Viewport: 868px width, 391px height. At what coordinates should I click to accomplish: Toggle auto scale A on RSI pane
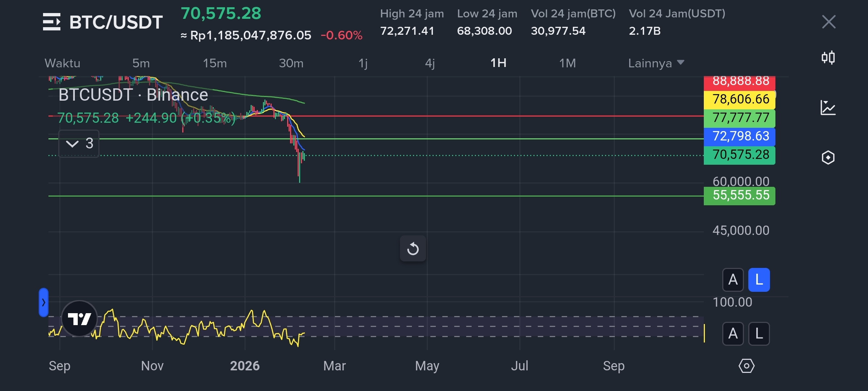tap(733, 334)
